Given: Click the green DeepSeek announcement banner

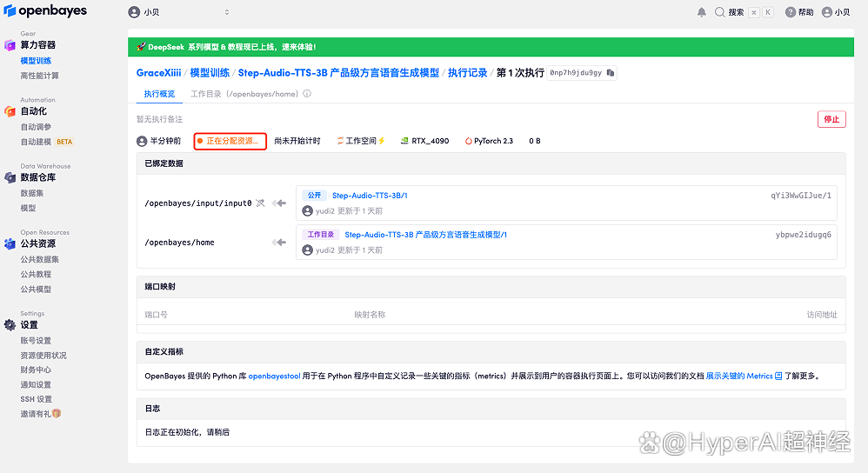Looking at the screenshot, I should point(491,47).
